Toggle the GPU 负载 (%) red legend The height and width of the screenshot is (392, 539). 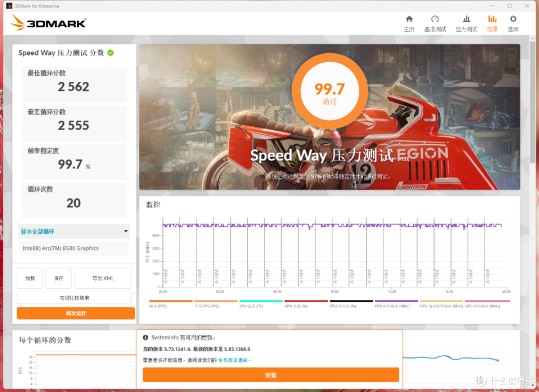click(x=306, y=304)
